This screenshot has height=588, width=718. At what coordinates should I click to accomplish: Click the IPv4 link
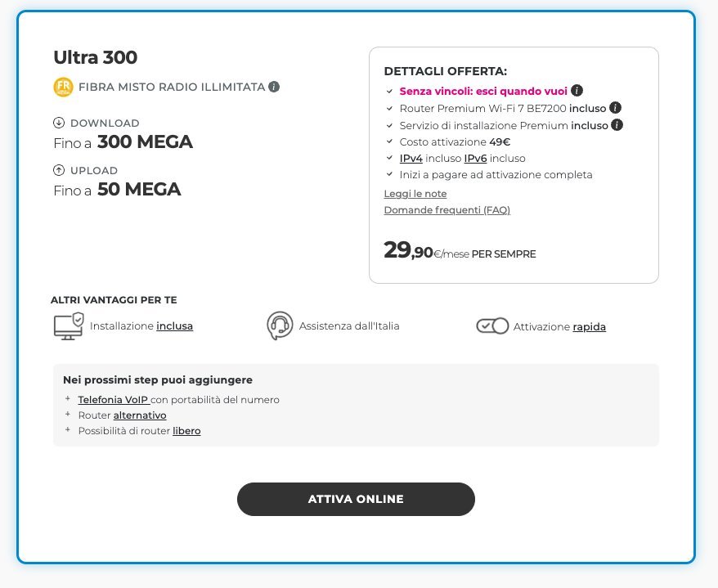click(411, 158)
